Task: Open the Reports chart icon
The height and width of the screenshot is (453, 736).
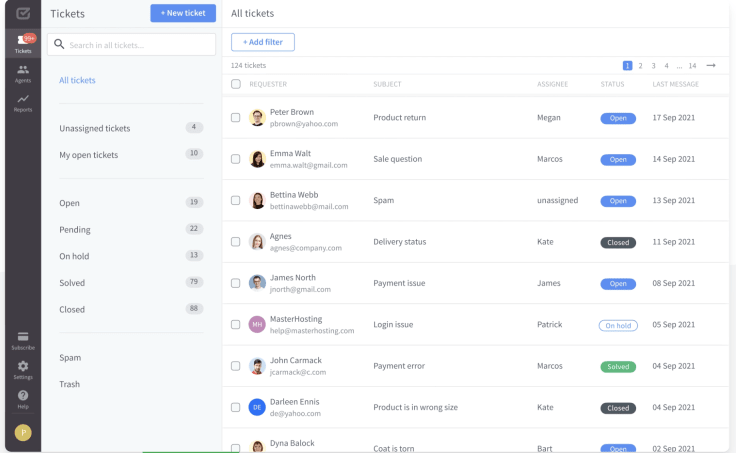Action: [23, 103]
